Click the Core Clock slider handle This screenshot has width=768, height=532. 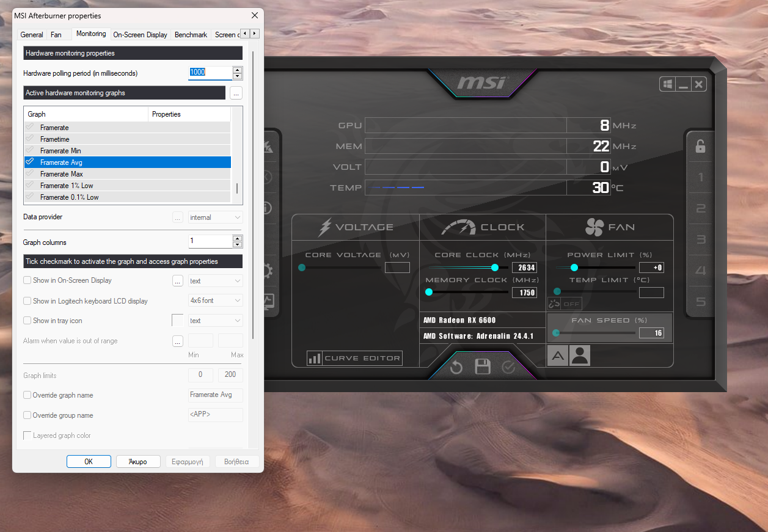point(495,268)
